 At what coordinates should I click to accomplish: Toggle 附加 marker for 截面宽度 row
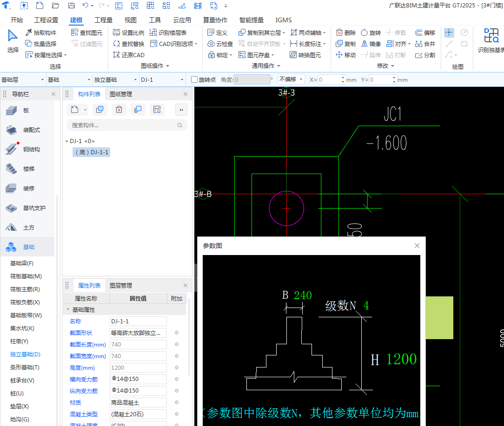(177, 356)
